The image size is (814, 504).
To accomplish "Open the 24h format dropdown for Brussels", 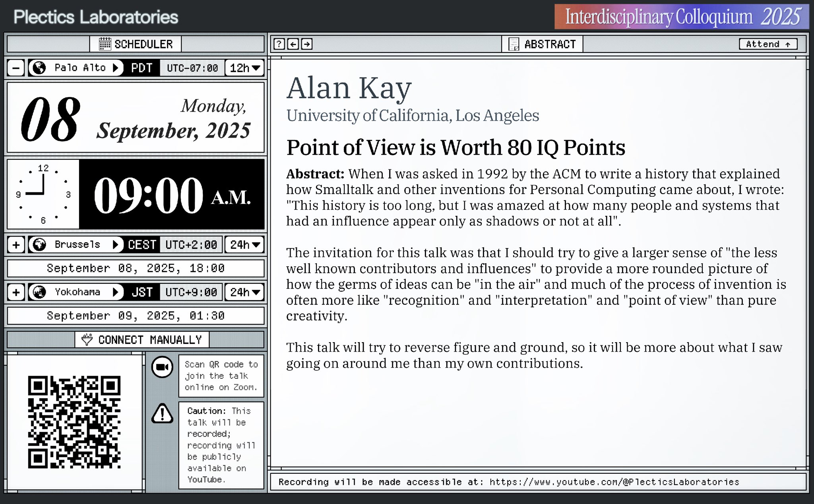I will [245, 244].
